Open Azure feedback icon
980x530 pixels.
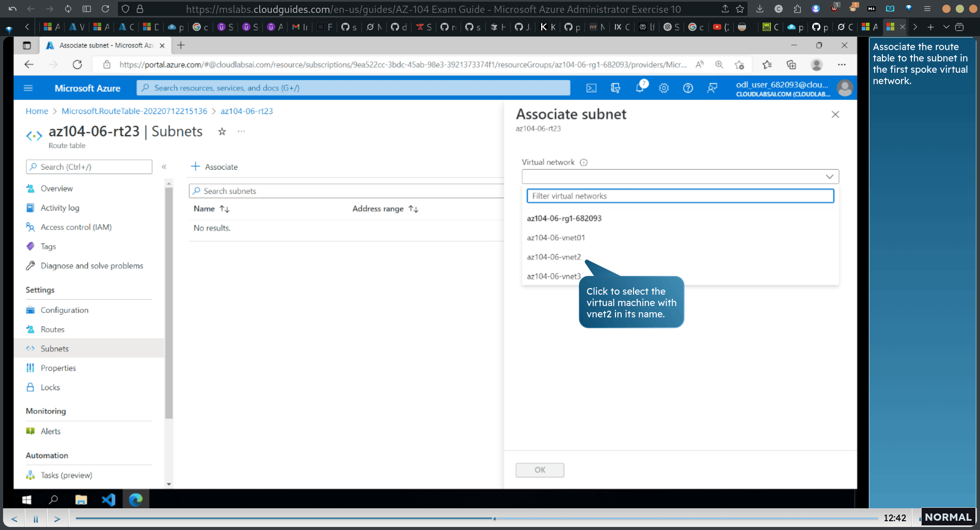pos(712,88)
